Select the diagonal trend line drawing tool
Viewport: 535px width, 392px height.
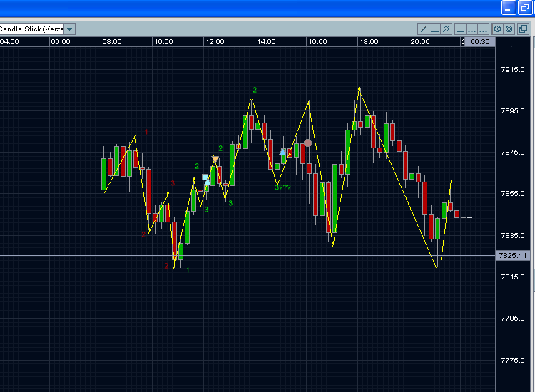click(423, 29)
